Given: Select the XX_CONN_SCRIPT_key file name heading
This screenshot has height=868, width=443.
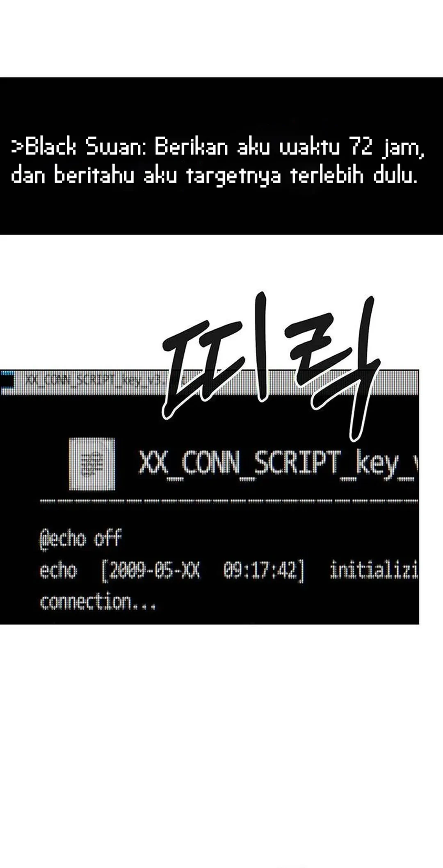Looking at the screenshot, I should (278, 464).
